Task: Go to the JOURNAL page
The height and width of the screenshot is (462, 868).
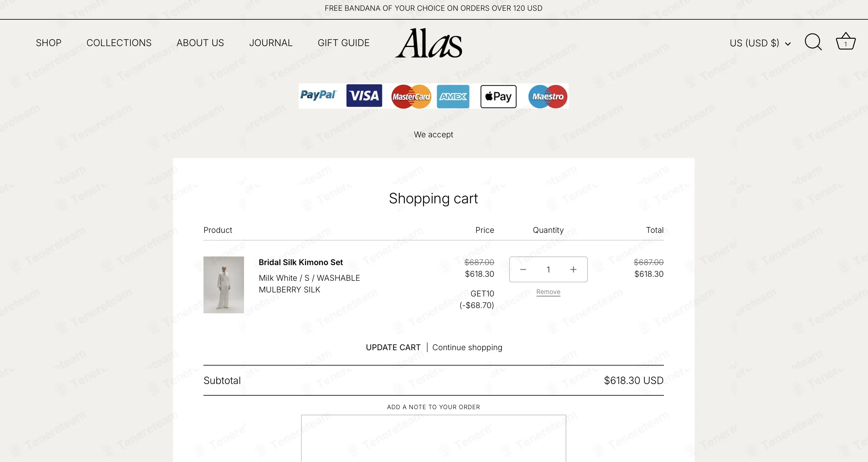Action: [x=271, y=43]
